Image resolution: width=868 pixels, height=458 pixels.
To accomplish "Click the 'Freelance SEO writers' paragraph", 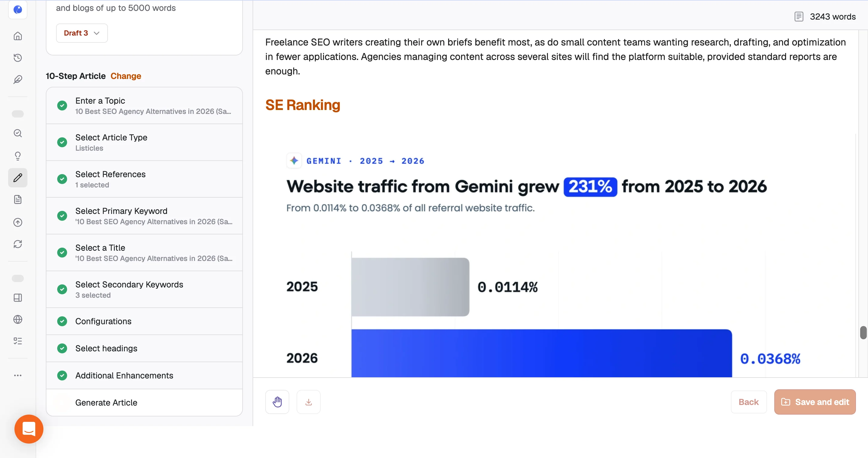I will click(x=555, y=57).
